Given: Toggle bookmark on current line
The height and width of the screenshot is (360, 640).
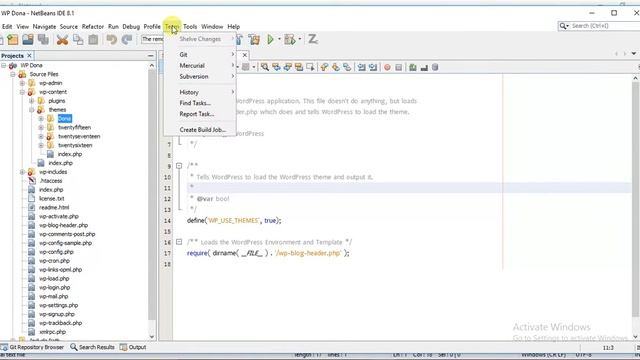Looking at the screenshot, I should tap(347, 67).
